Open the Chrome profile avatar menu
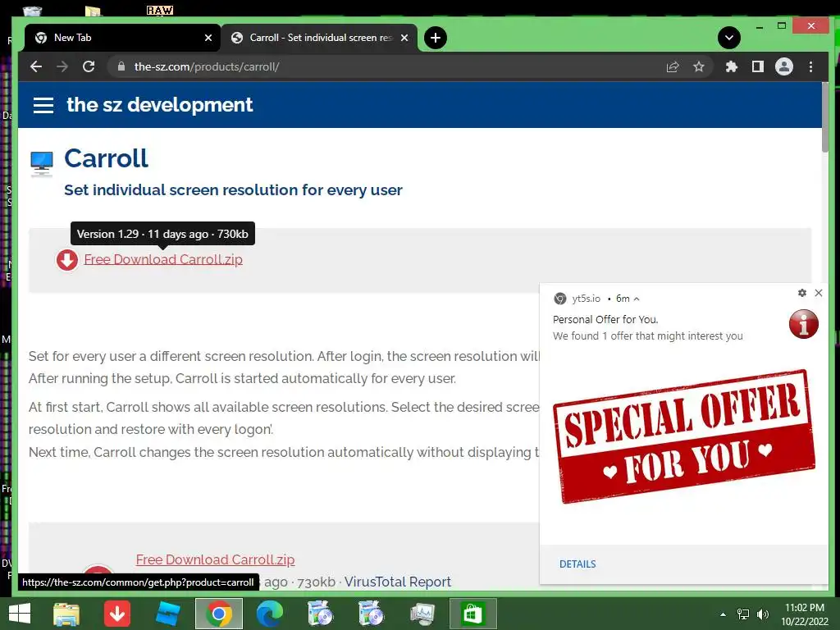840x630 pixels. (x=783, y=66)
